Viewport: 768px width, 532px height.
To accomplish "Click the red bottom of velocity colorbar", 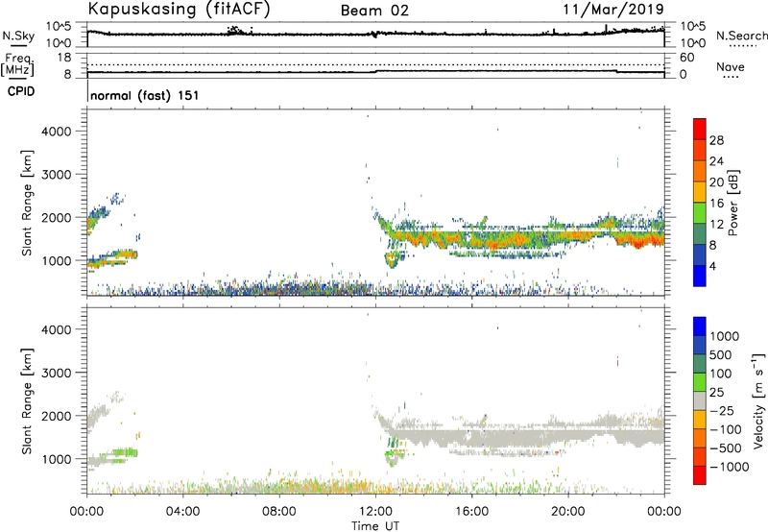I will 700,475.
